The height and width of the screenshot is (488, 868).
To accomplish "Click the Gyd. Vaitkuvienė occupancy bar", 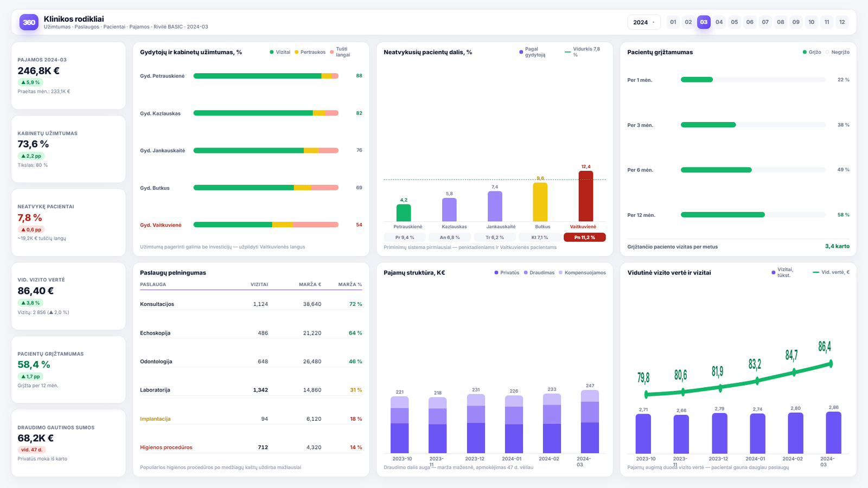I will 266,224.
